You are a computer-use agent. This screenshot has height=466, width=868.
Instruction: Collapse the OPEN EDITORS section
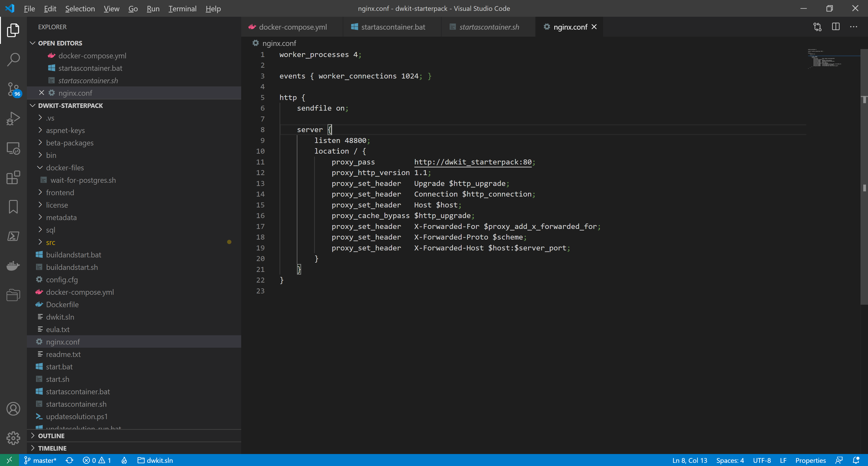tap(134, 43)
